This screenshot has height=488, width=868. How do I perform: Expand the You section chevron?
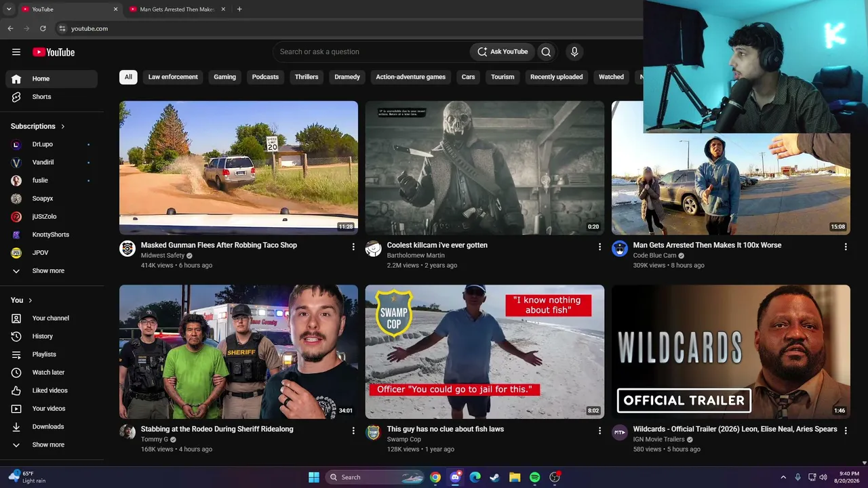point(30,300)
